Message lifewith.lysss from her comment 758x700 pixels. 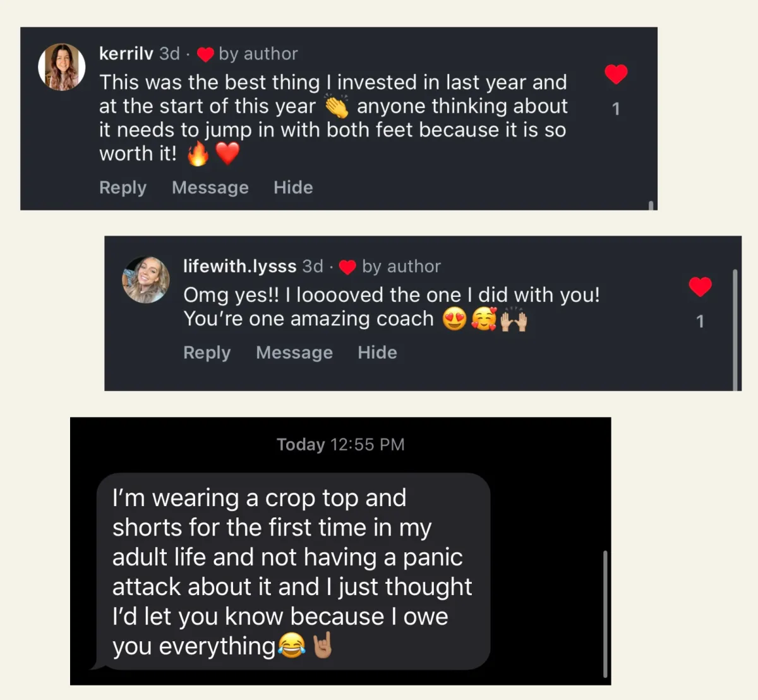pyautogui.click(x=294, y=353)
